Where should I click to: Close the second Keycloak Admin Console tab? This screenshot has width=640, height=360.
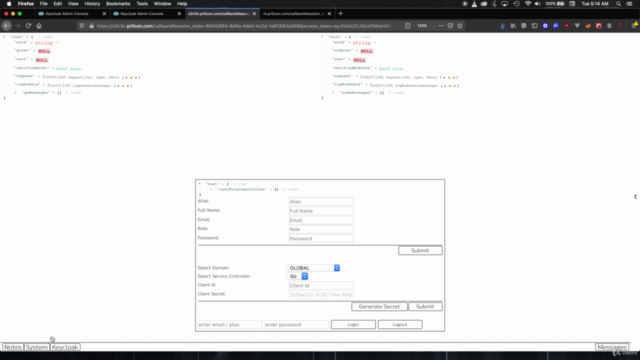click(x=179, y=13)
